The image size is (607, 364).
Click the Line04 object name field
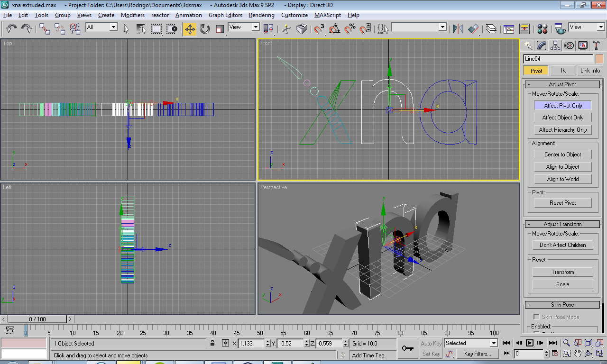(x=558, y=59)
